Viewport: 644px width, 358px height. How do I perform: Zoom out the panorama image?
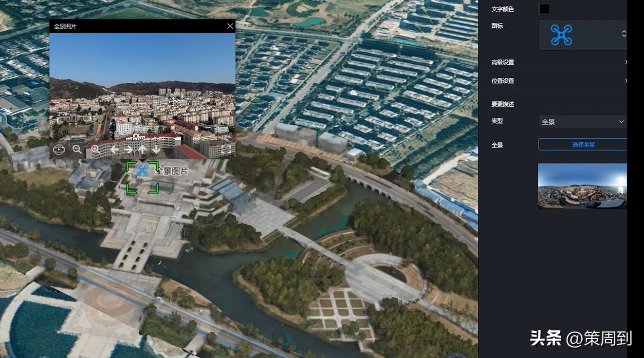tap(77, 150)
